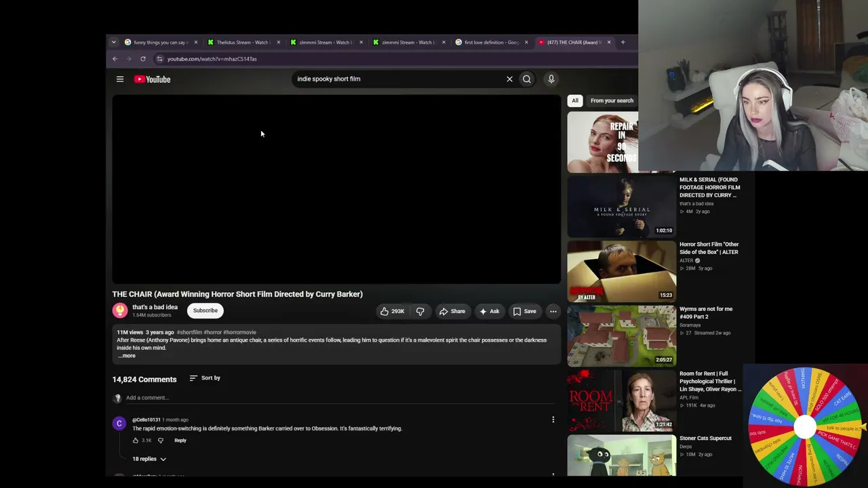The height and width of the screenshot is (488, 868).
Task: Subscribe to that's a bad idea
Action: (205, 310)
